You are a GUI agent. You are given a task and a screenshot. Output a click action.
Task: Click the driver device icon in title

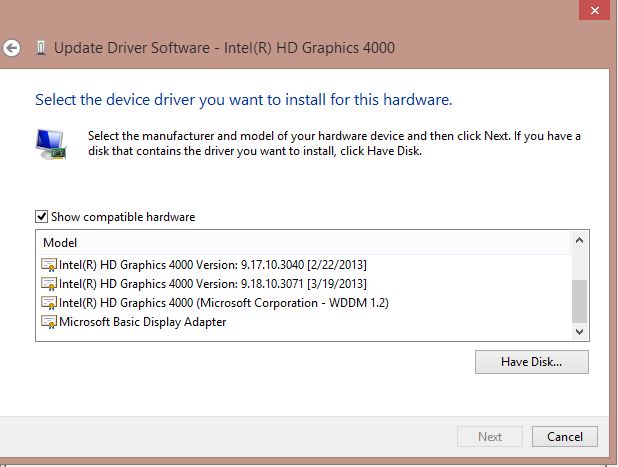point(41,48)
